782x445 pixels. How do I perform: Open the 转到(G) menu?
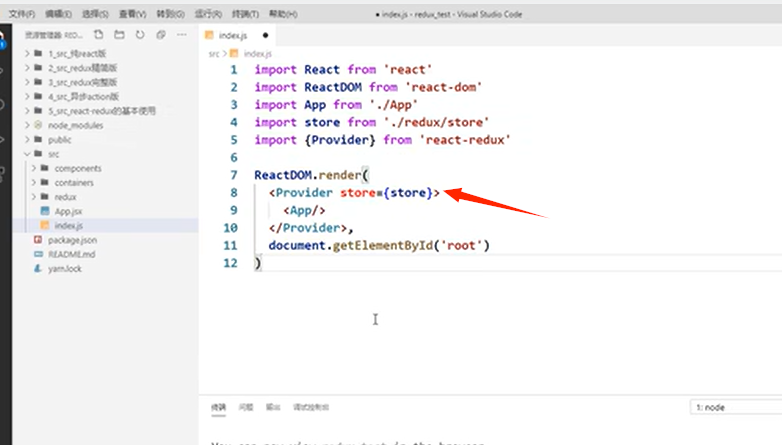click(171, 14)
